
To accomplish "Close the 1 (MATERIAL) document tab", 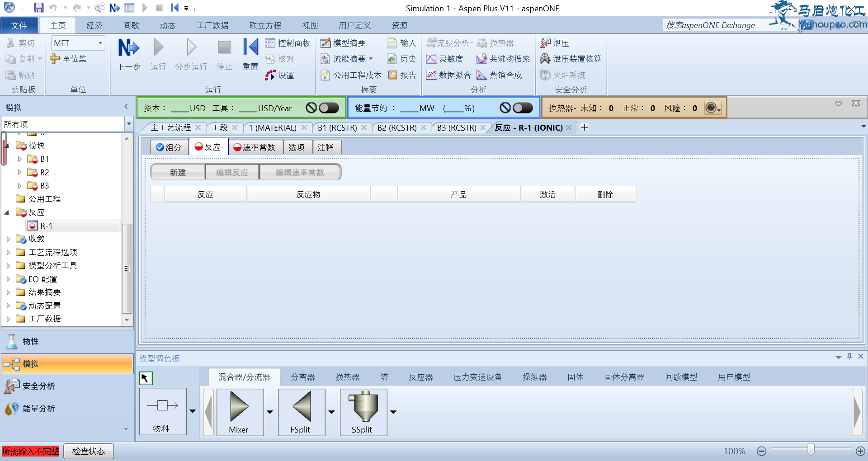I will [304, 127].
